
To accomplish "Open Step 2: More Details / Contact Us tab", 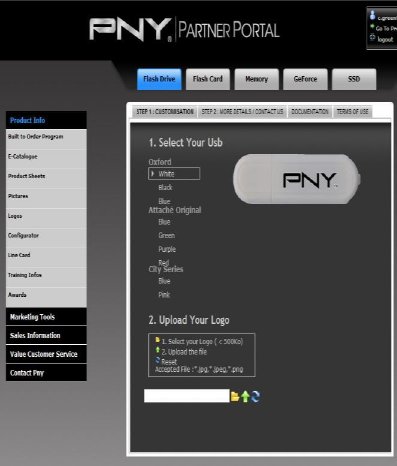I will (242, 112).
